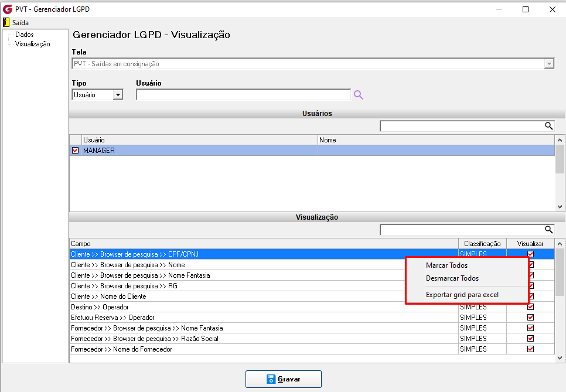Toggle Visualizar for Destino >> Operador

pos(530,307)
